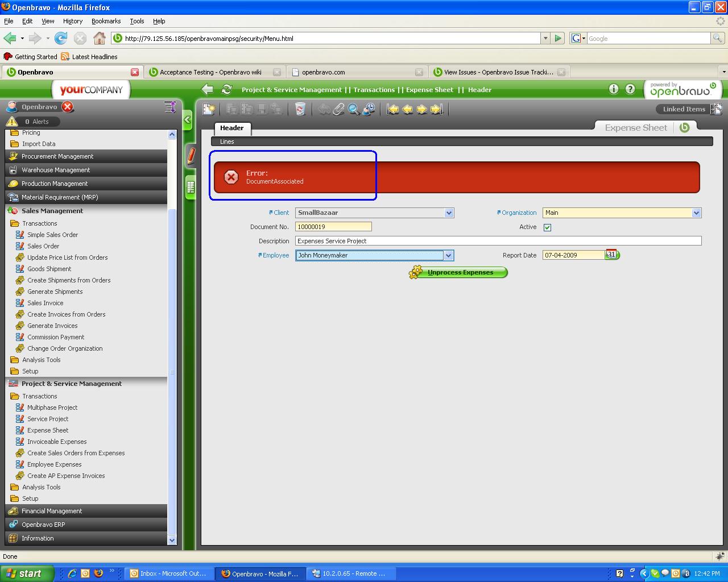Switch to the Lines tab
Viewport: 728px width, 582px height.
coord(227,142)
